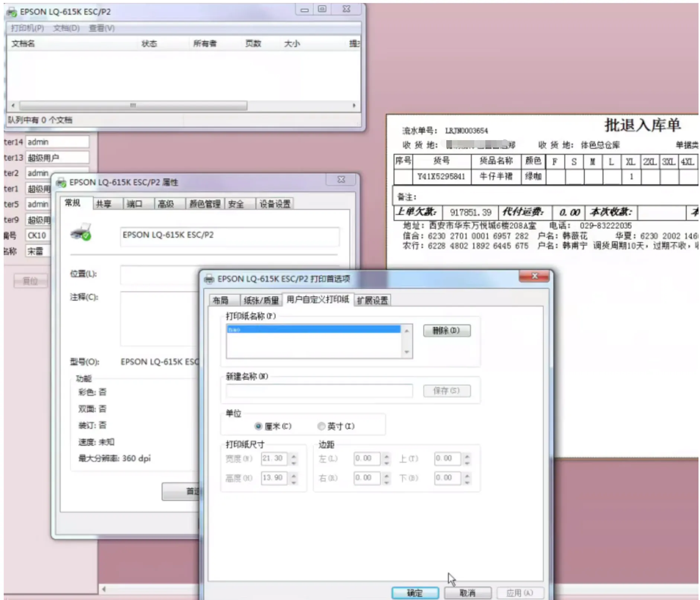Close the printing preferences dialog
The height and width of the screenshot is (600, 700).
[534, 276]
